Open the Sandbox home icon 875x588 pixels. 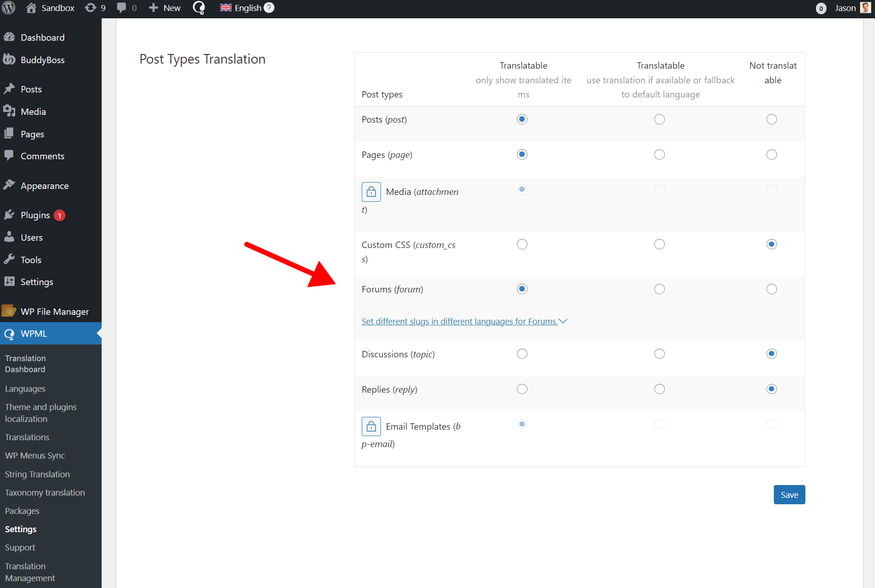(x=31, y=8)
